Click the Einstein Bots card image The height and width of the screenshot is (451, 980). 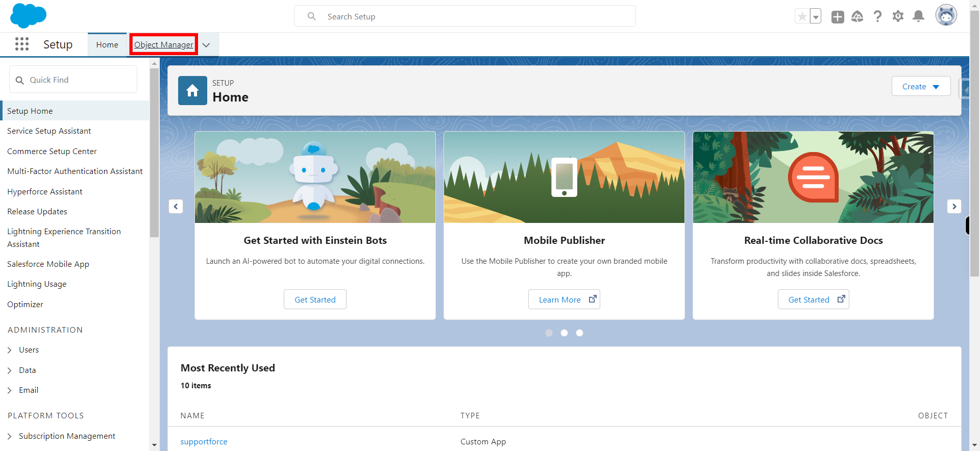pos(315,177)
